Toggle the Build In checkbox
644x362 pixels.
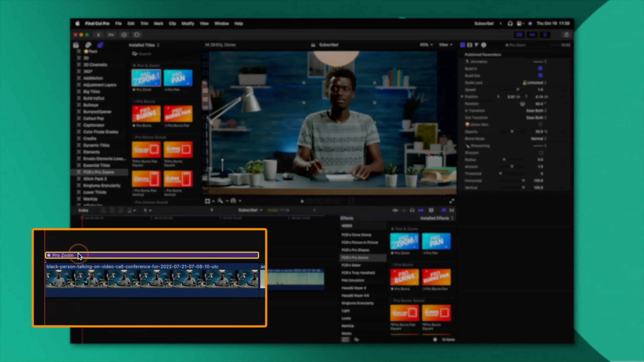coord(540,68)
